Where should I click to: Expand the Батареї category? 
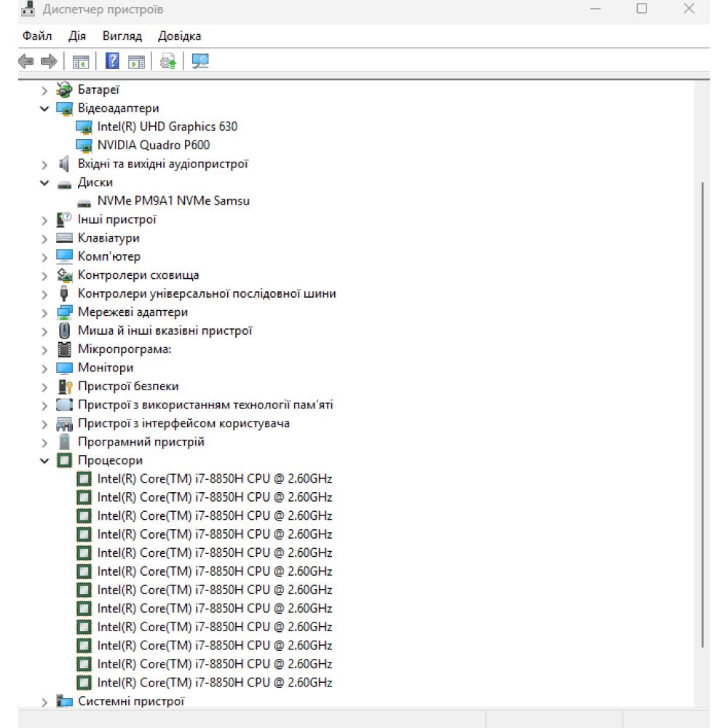44,90
